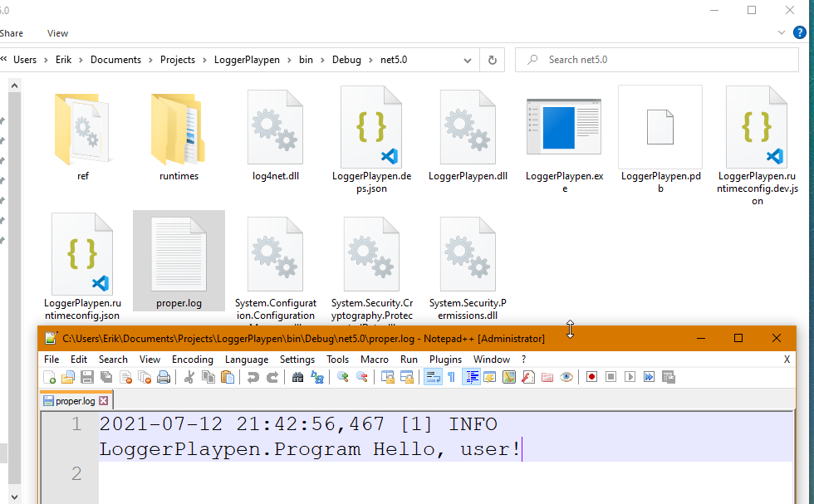This screenshot has width=814, height=504.
Task: Toggle the Monitoring eye icon
Action: click(566, 377)
